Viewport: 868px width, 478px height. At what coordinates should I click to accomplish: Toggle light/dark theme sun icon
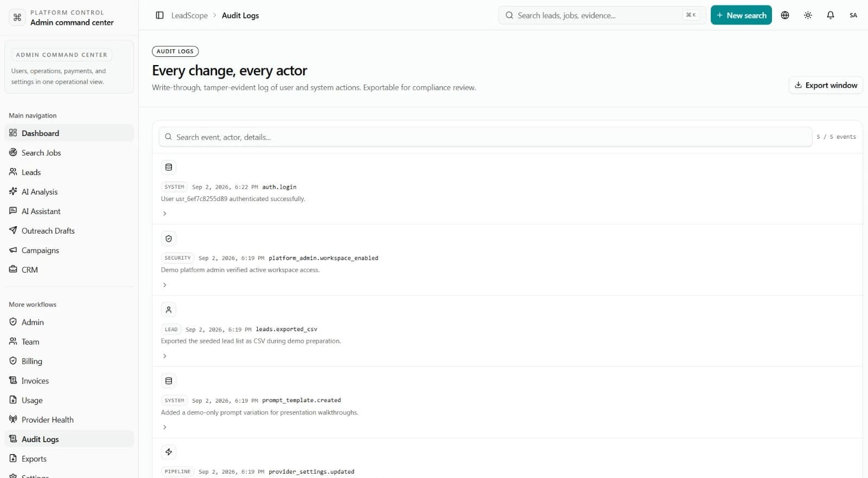pos(808,15)
